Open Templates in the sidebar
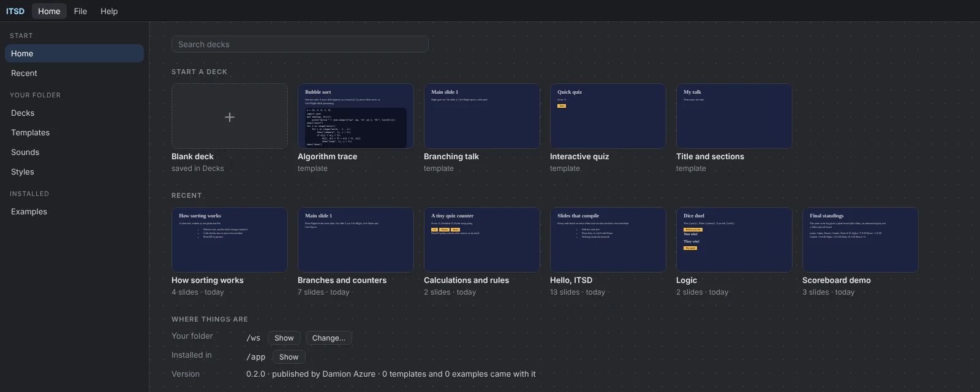Viewport: 980px width, 392px height. tap(74, 132)
